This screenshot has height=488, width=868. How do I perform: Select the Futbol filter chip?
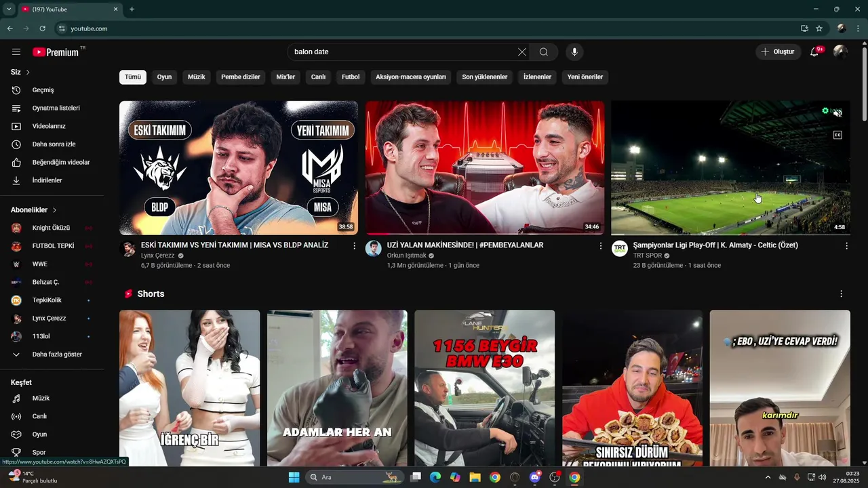351,77
